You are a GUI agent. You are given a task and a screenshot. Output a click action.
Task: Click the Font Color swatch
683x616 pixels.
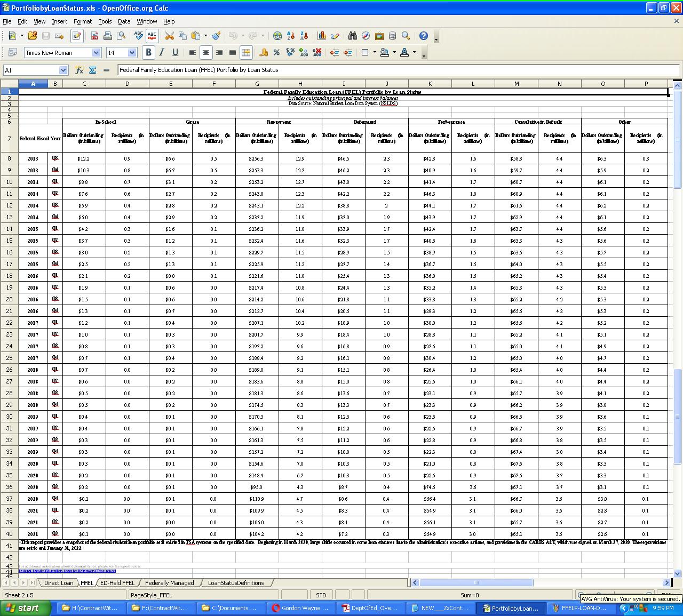[x=404, y=52]
